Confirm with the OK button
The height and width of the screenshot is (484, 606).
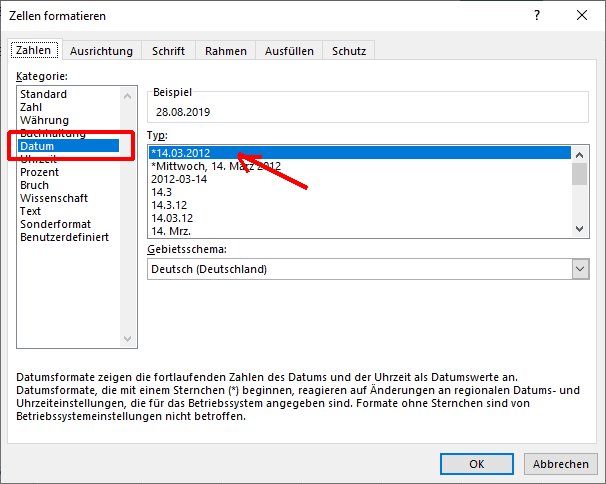point(477,464)
